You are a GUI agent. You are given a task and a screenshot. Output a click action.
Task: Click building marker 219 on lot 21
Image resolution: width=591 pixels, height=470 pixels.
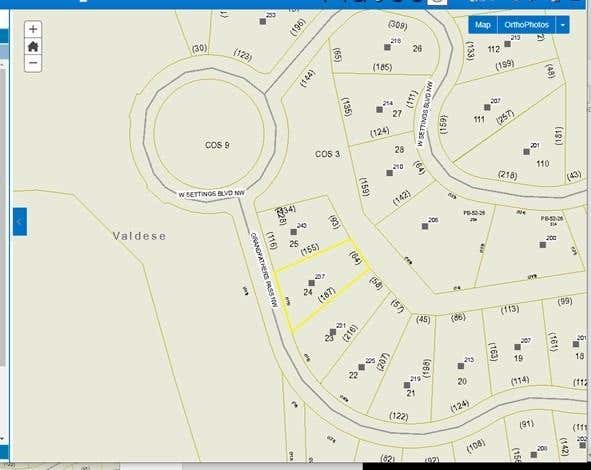click(407, 385)
